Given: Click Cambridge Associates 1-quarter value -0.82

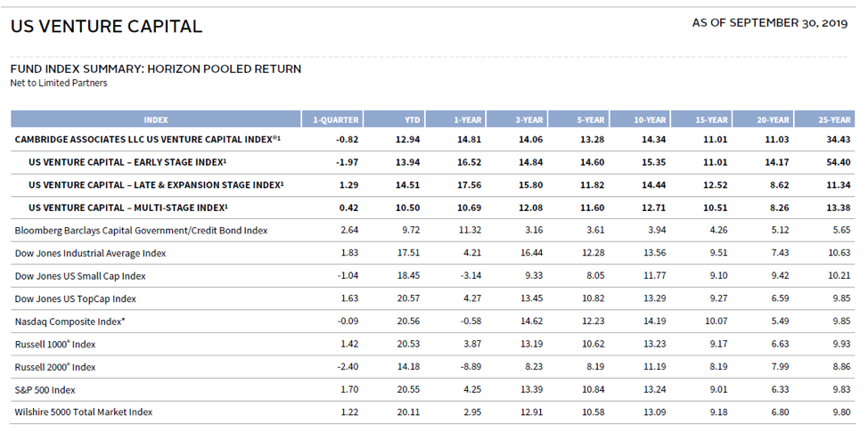Looking at the screenshot, I should (347, 139).
